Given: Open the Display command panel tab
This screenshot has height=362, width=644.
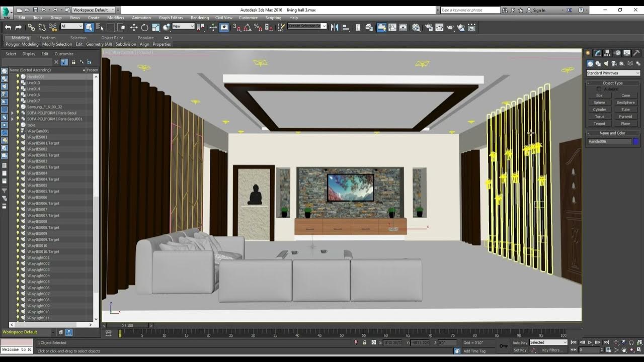Looking at the screenshot, I should (x=627, y=53).
